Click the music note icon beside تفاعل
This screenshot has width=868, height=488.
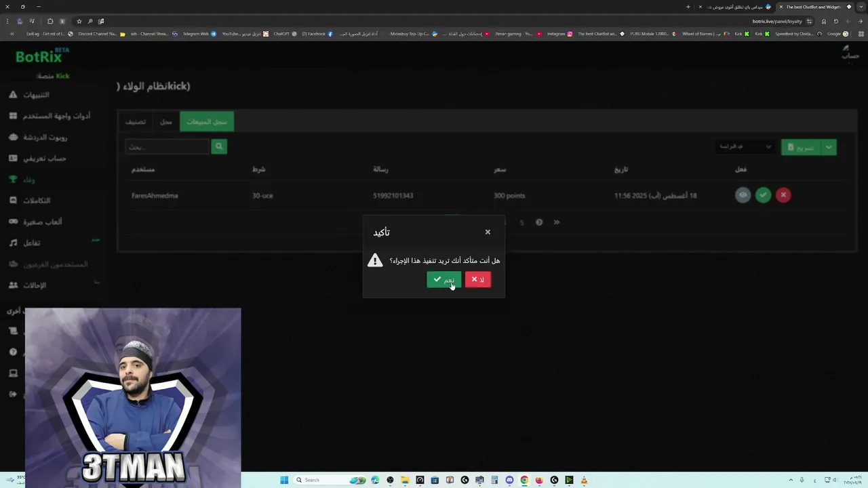(x=13, y=243)
